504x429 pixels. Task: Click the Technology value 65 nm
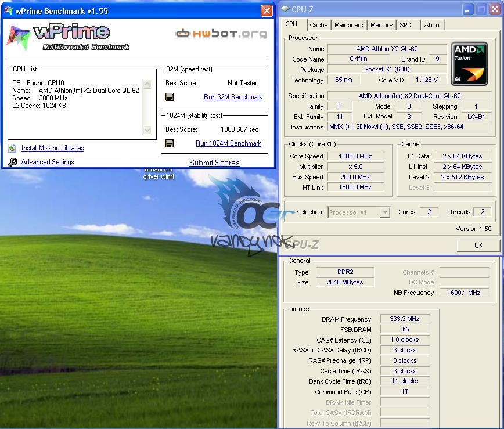coord(344,80)
